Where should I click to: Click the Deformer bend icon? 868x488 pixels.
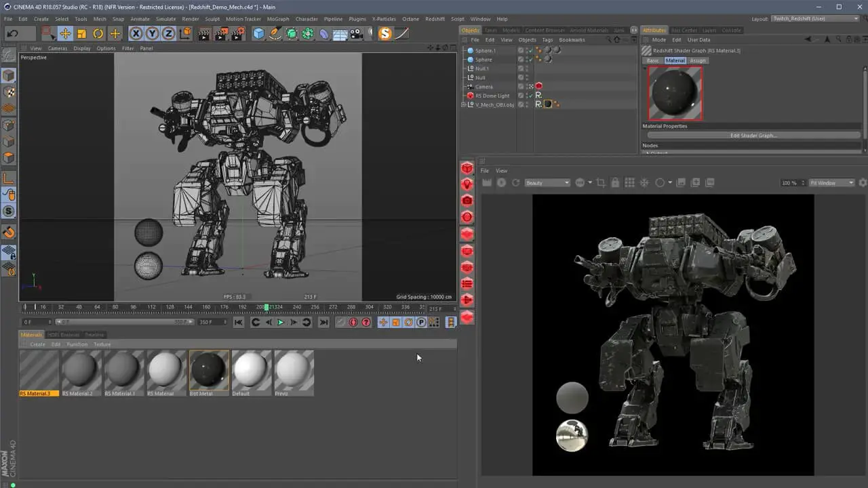[x=324, y=33]
